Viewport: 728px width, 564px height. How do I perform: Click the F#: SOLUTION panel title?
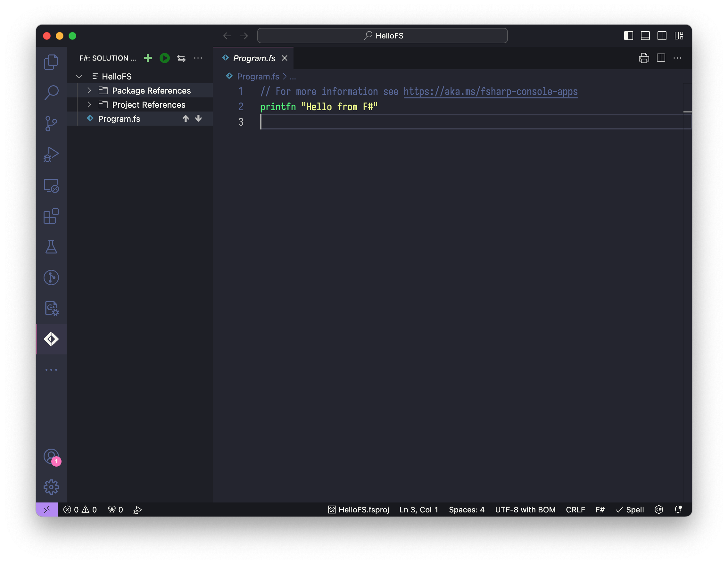(108, 58)
